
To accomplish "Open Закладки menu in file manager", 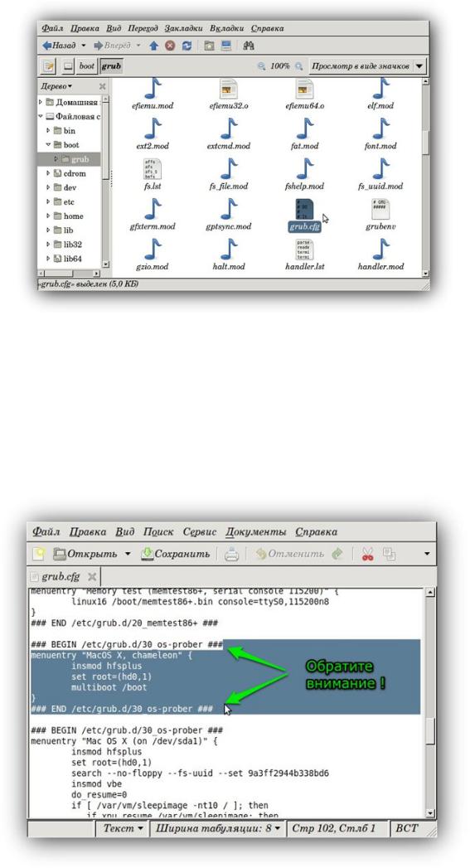I will tap(184, 28).
